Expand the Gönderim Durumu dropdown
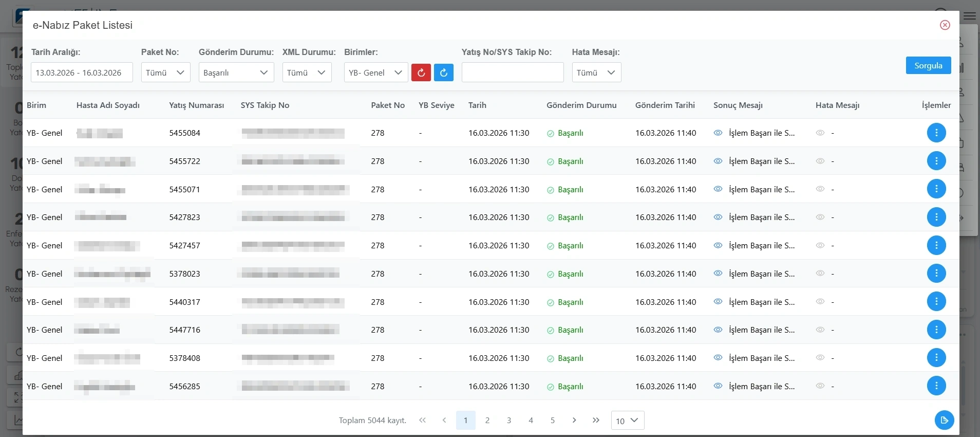Screen dimensions: 980x437 click(x=236, y=72)
